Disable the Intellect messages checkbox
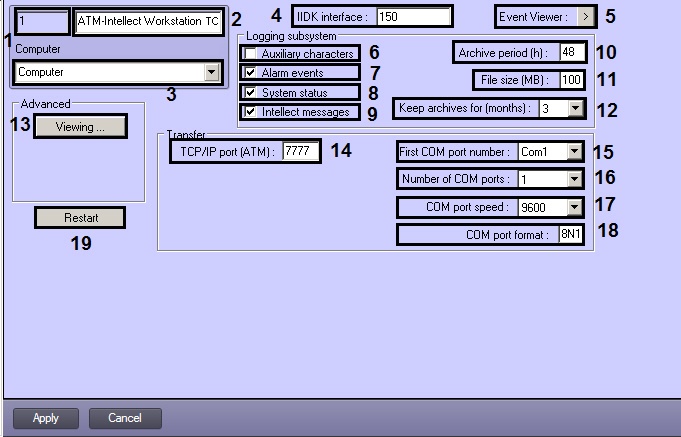 coord(251,112)
